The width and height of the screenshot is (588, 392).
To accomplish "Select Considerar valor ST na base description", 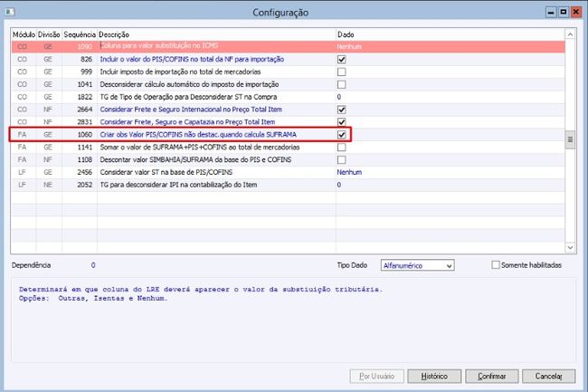I will pos(166,172).
